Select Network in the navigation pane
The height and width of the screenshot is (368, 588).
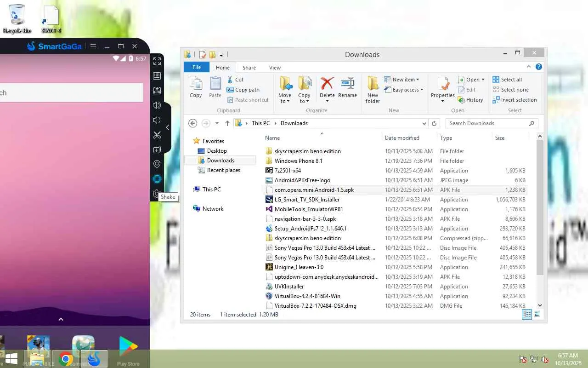pyautogui.click(x=213, y=209)
